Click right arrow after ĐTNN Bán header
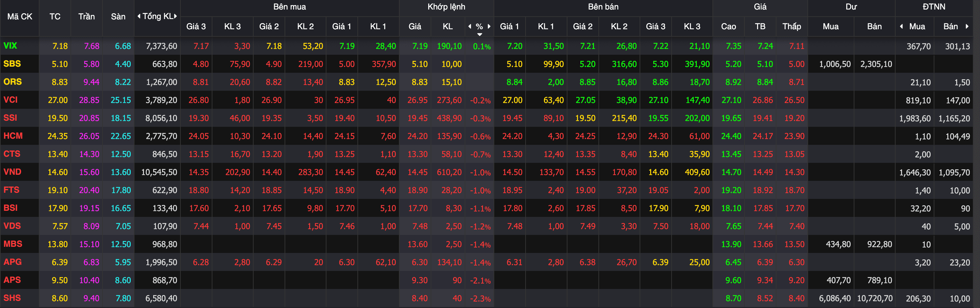 (967, 26)
